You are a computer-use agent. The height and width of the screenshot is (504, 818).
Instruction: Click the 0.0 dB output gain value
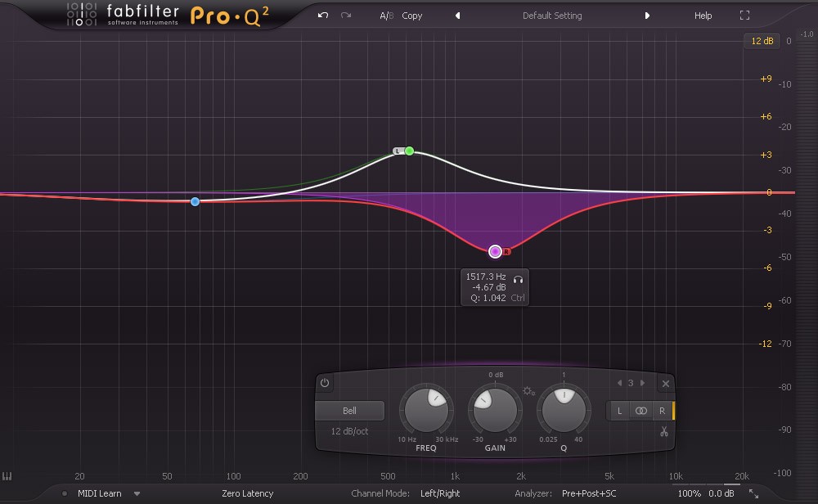tap(721, 493)
